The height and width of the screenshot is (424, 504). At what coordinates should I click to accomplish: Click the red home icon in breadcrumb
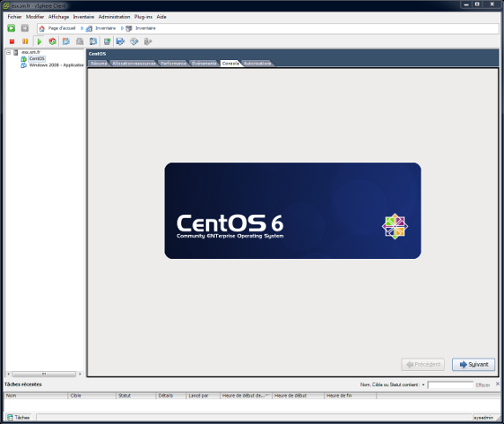(x=41, y=28)
